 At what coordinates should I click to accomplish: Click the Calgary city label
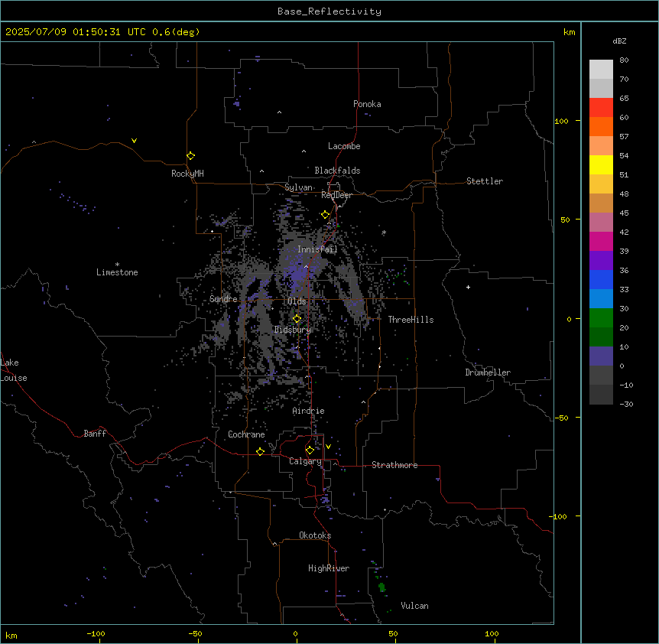305,461
